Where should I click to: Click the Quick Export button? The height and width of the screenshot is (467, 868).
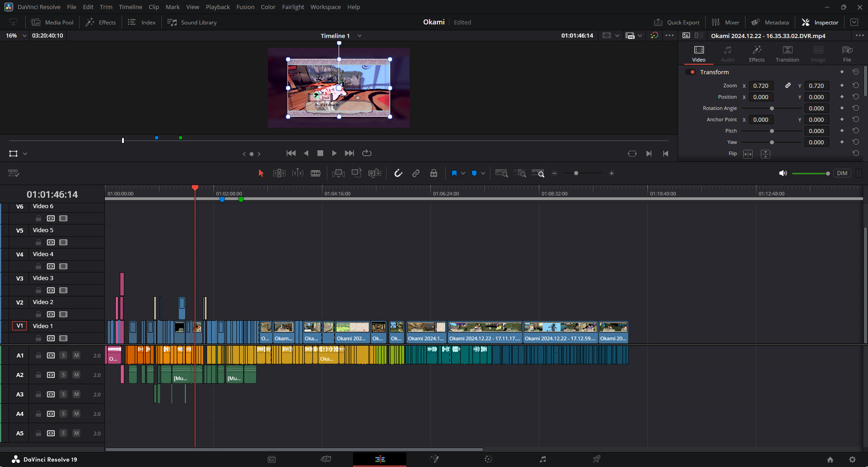pyautogui.click(x=677, y=22)
